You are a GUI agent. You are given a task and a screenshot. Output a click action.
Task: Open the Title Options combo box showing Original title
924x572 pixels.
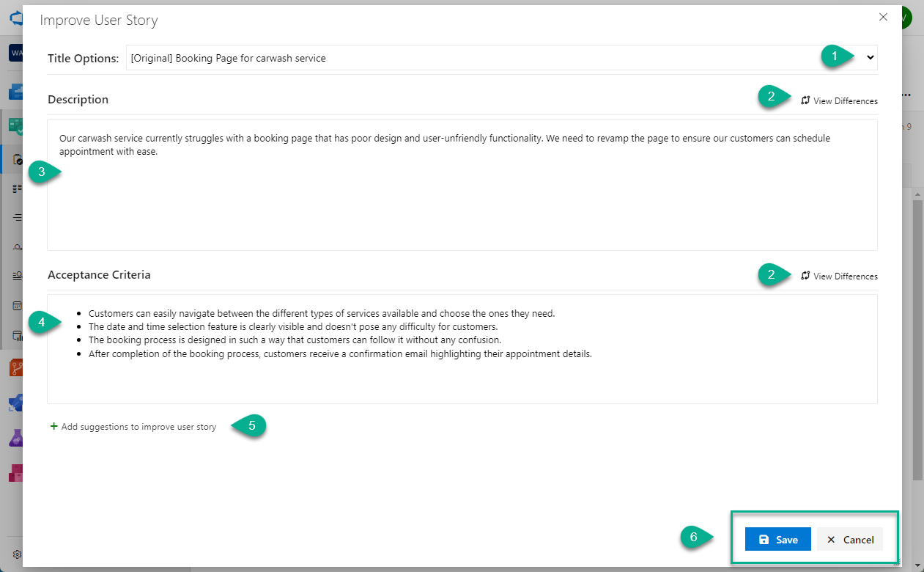pyautogui.click(x=469, y=58)
